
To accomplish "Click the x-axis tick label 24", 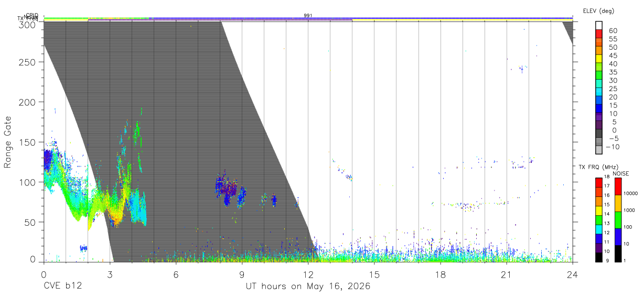I will [x=573, y=274].
